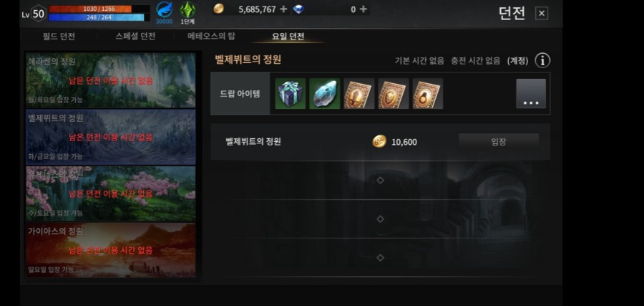
Task: Select the 유제네스의 정원 dungeon thumbnail
Action: [111, 193]
